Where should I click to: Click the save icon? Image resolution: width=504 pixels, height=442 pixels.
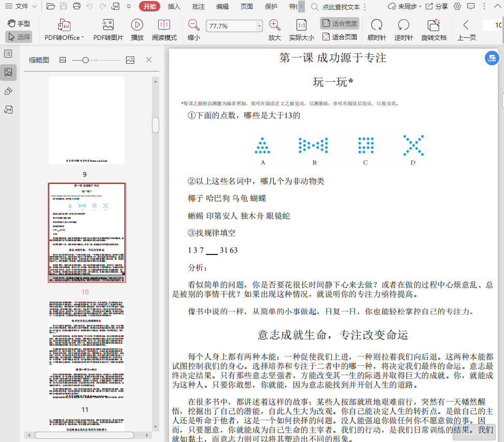[64, 6]
